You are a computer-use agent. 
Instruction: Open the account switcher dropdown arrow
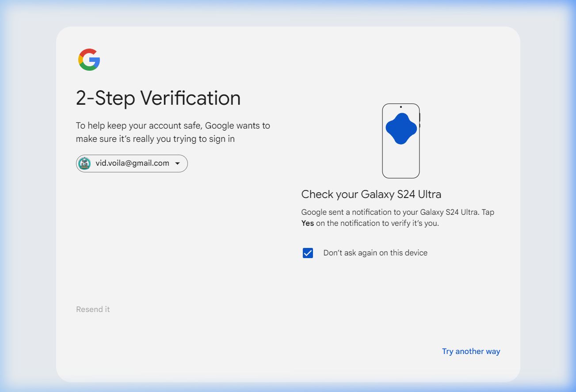[178, 164]
